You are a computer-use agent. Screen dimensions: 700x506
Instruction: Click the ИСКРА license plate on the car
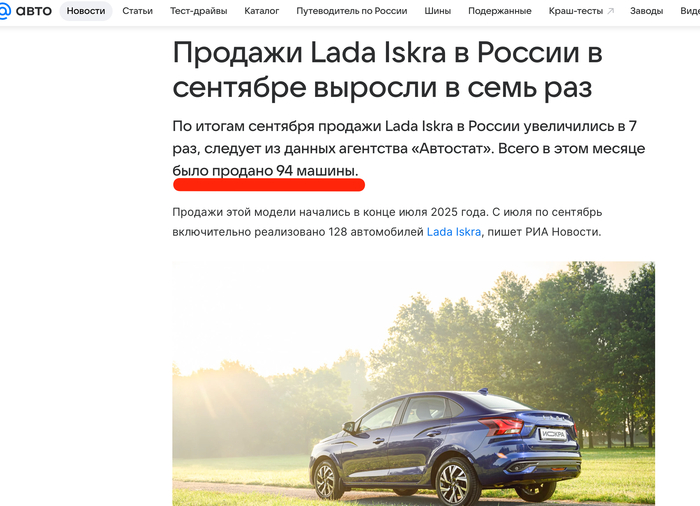click(553, 434)
